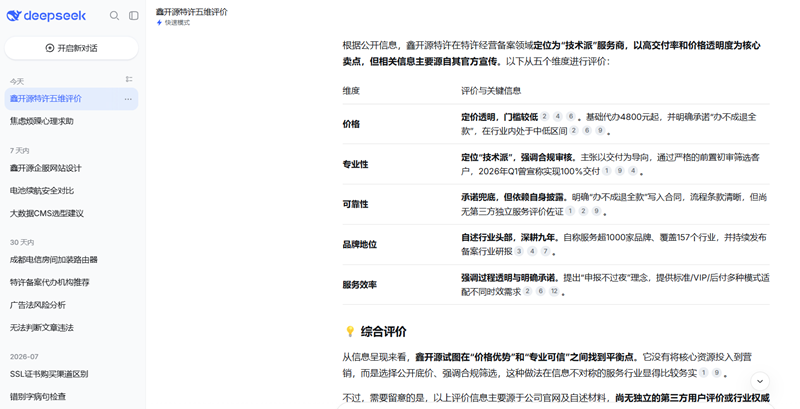This screenshot has width=800, height=409.
Task: Click the 7 天内 group label
Action: [x=19, y=150]
